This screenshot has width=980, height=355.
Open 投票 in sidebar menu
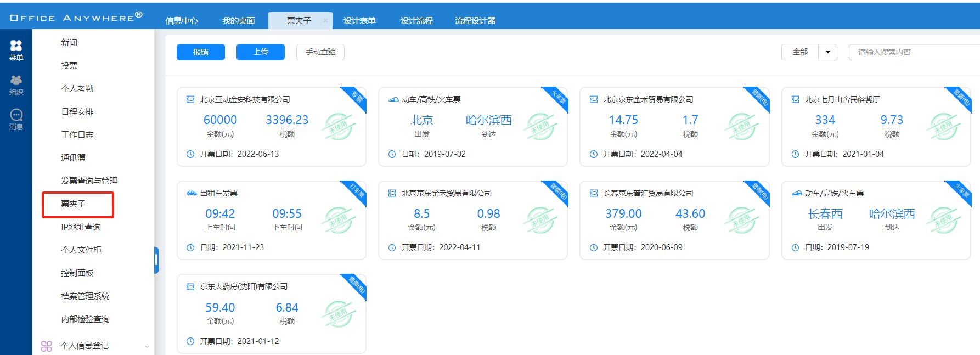(69, 65)
